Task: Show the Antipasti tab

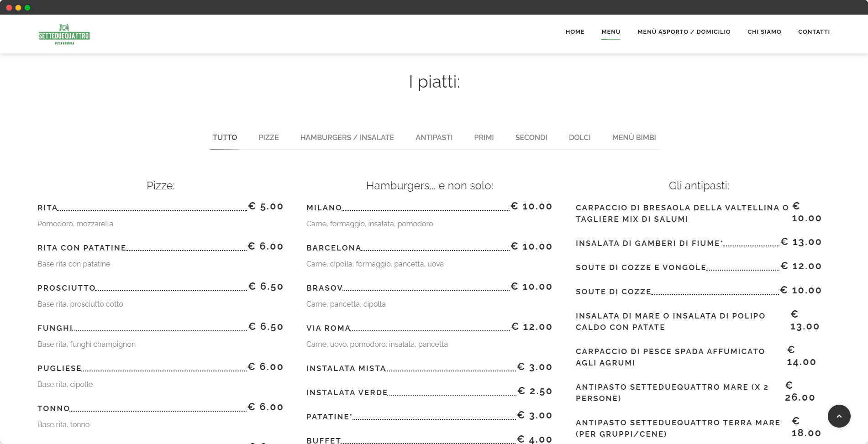Action: (x=434, y=137)
